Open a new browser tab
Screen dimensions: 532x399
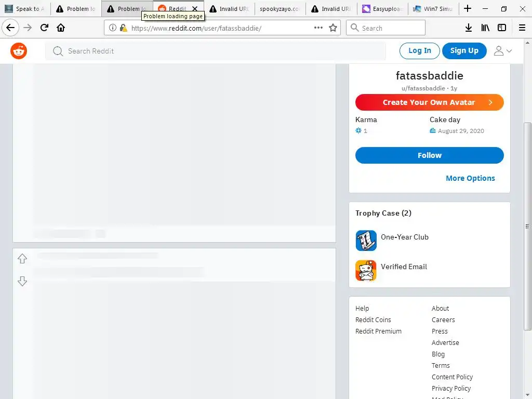(468, 8)
